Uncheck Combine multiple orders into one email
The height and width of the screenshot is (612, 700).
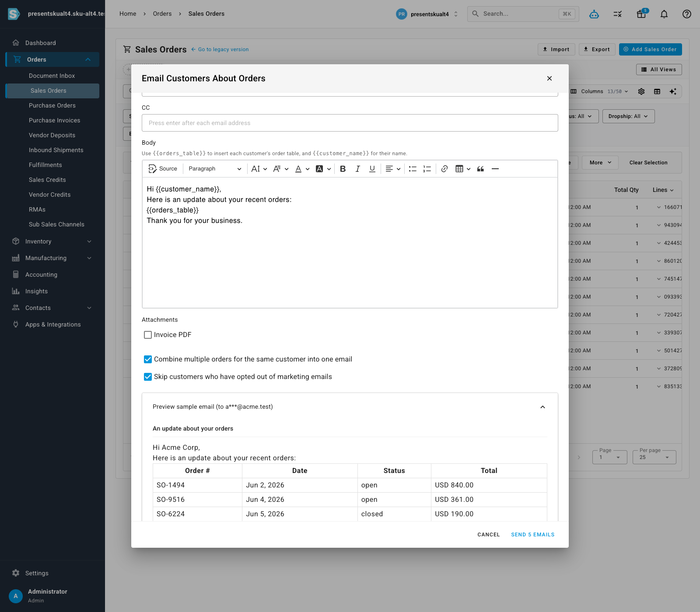tap(148, 359)
